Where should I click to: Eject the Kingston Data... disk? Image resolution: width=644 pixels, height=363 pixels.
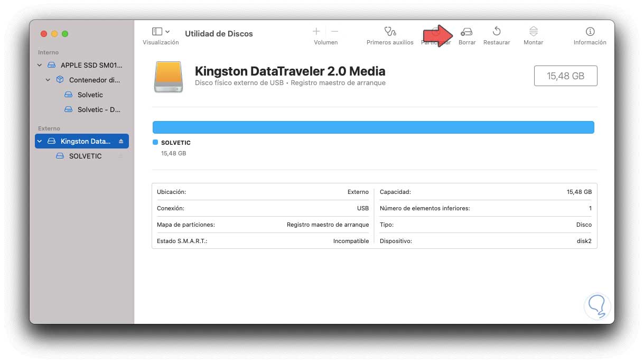121,141
